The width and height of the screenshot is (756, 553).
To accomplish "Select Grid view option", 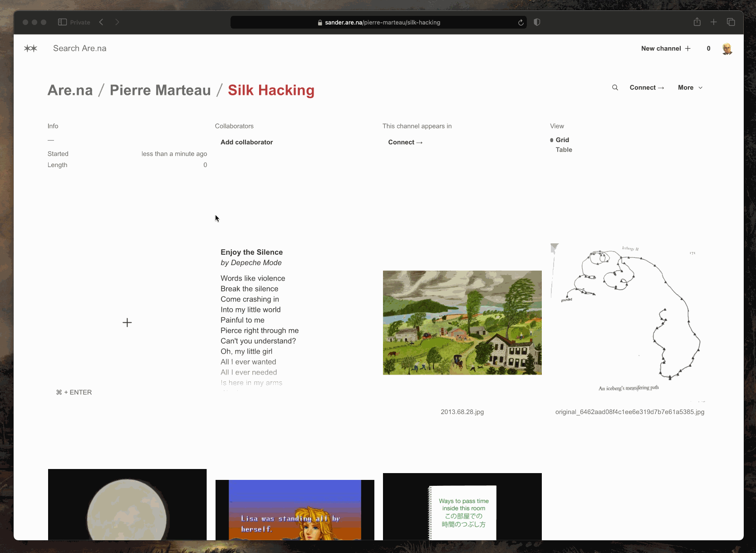I will (562, 140).
